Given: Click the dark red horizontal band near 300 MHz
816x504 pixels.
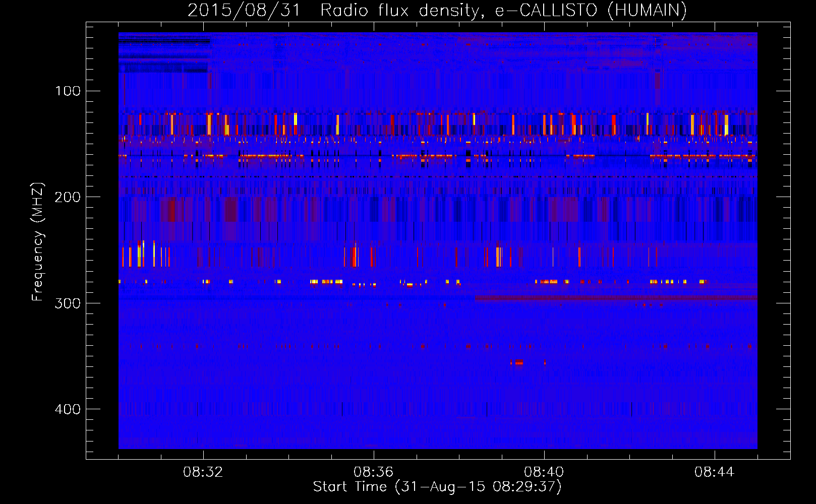Looking at the screenshot, I should click(x=616, y=298).
